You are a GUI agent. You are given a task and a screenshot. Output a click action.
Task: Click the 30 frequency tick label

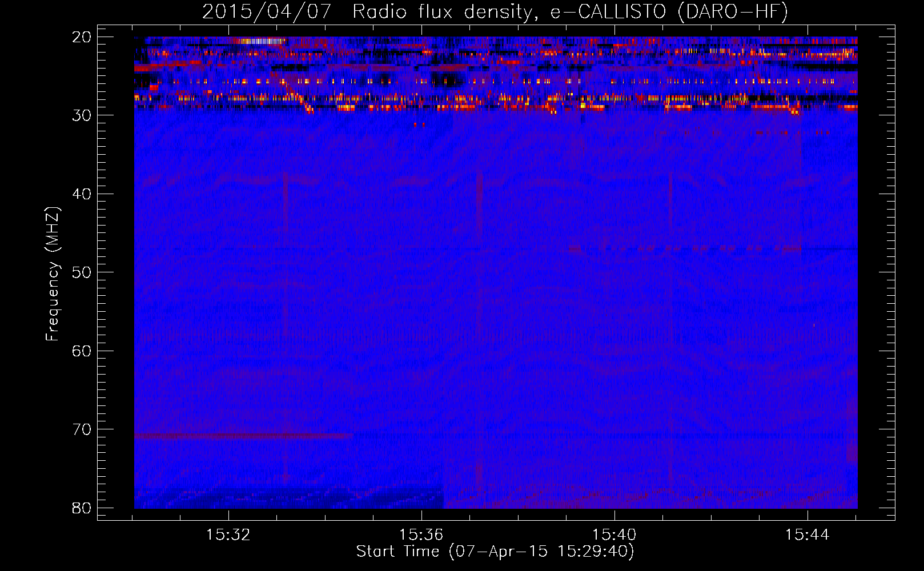[82, 115]
